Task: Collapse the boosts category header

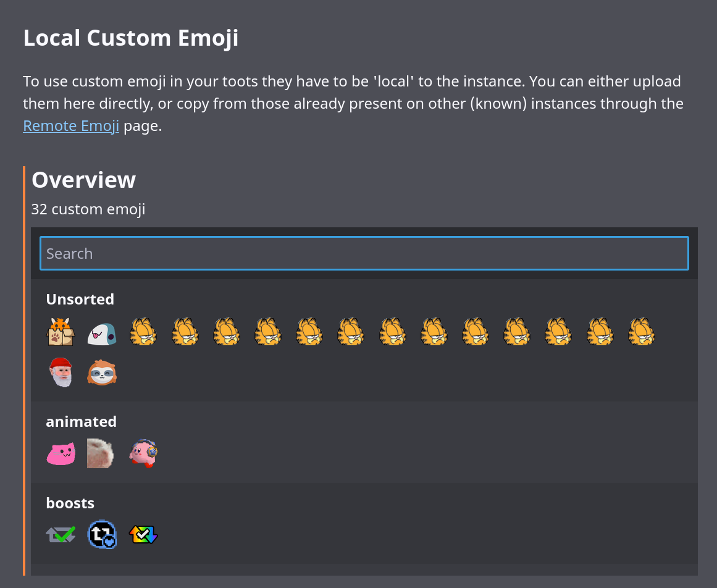Action: (70, 503)
